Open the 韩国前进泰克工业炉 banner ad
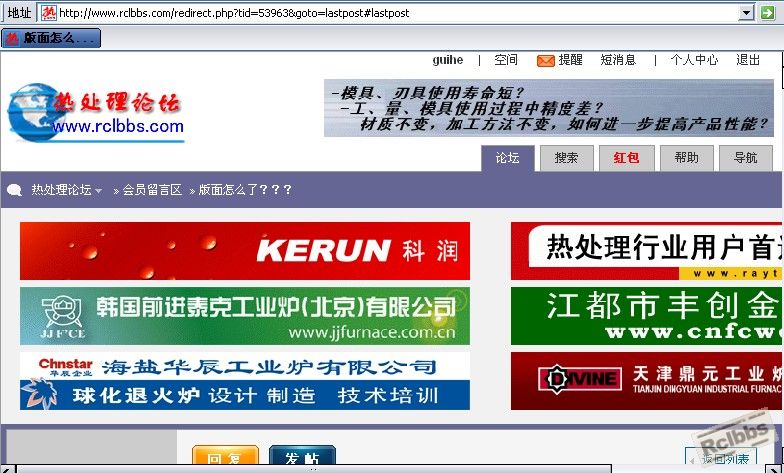Viewport: 784px width, 473px height. [x=245, y=316]
